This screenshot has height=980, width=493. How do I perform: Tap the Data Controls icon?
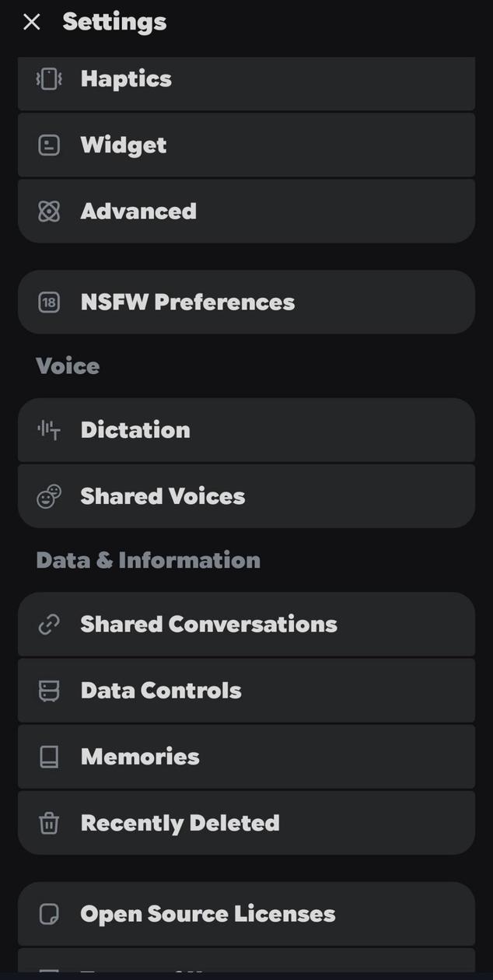coord(49,691)
